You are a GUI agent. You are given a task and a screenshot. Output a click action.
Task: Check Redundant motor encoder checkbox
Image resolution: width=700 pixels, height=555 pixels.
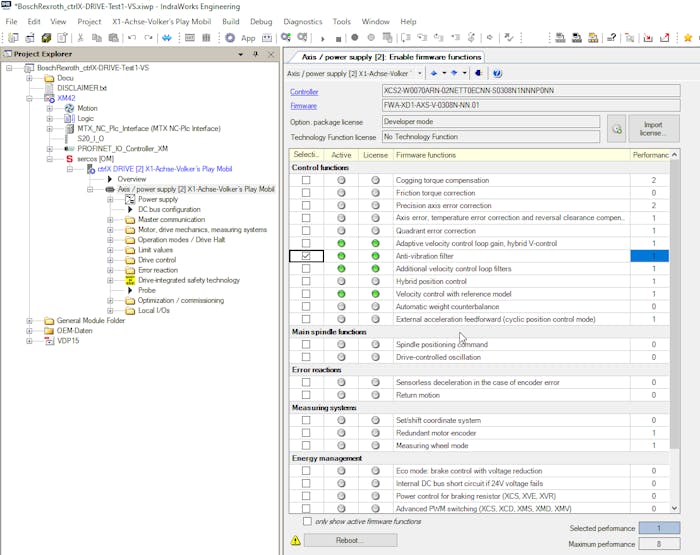(306, 433)
